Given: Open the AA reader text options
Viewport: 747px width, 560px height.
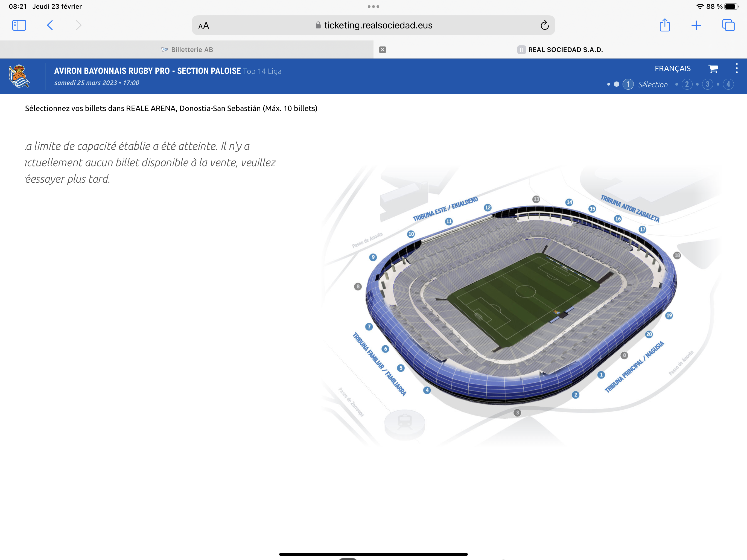Looking at the screenshot, I should point(204,26).
